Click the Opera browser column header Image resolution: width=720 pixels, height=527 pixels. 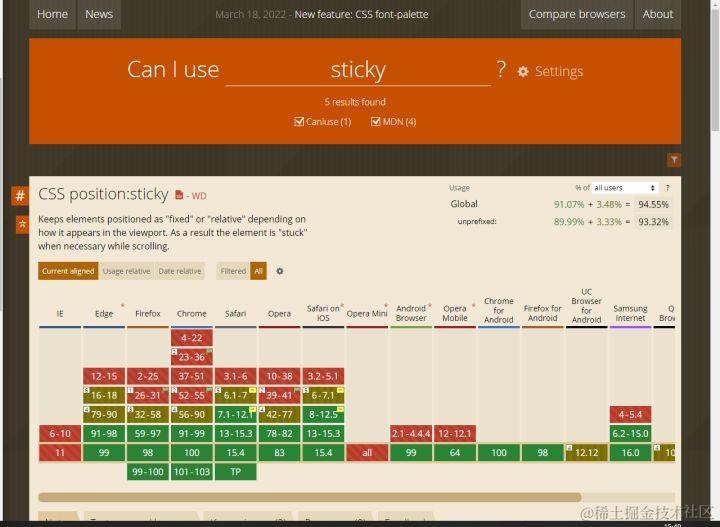tap(279, 314)
